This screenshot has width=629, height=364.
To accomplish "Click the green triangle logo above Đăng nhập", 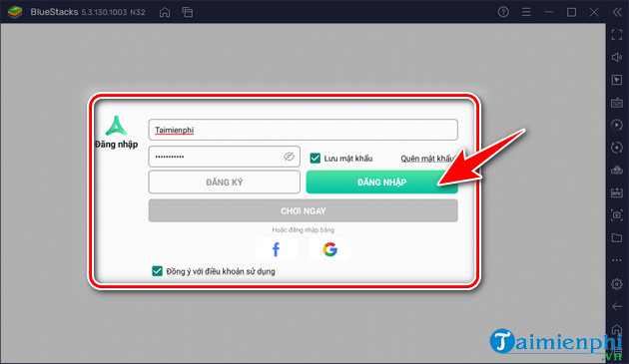I will 116,126.
